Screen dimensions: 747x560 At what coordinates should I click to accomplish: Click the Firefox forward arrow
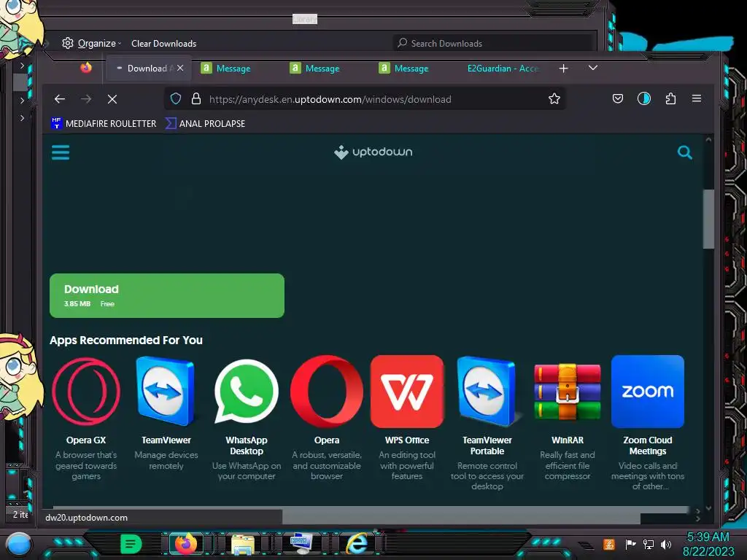(x=86, y=99)
